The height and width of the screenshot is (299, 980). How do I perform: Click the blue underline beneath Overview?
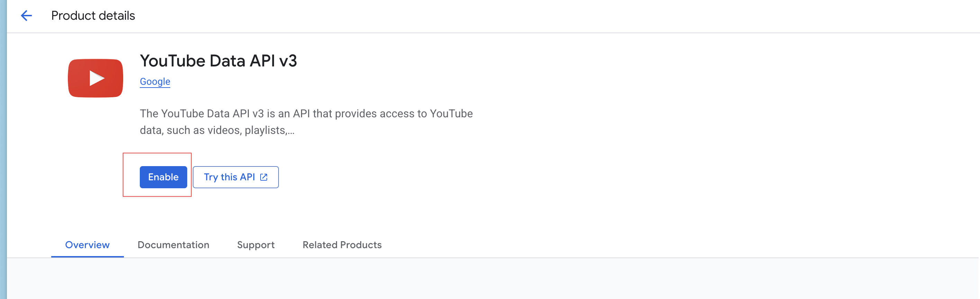[87, 257]
